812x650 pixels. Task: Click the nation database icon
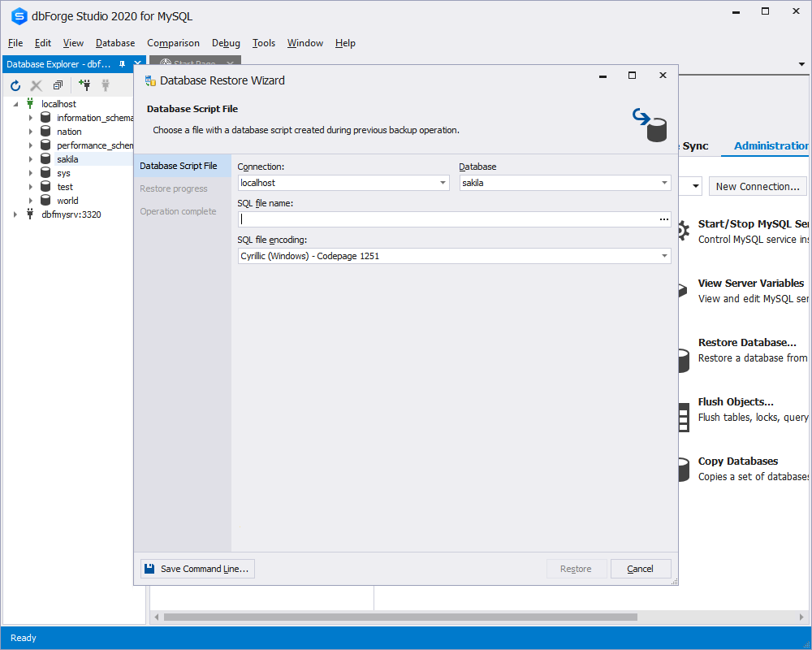45,132
